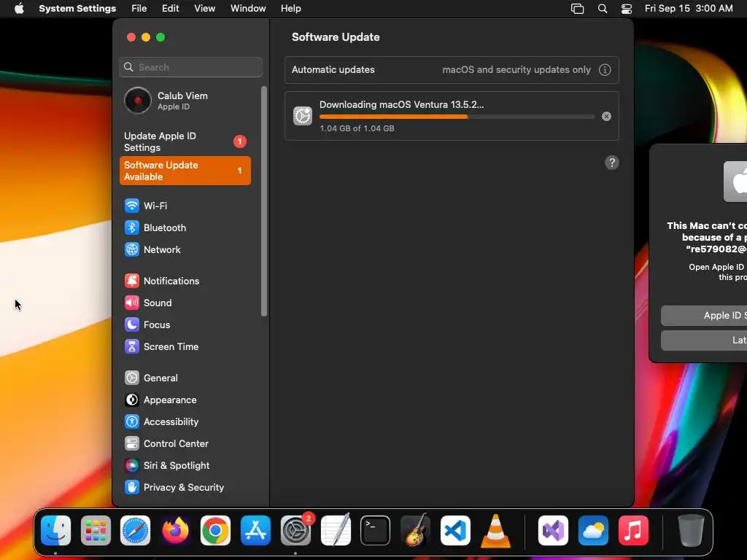This screenshot has width=747, height=560.
Task: Open App Store from the Dock
Action: (x=255, y=530)
